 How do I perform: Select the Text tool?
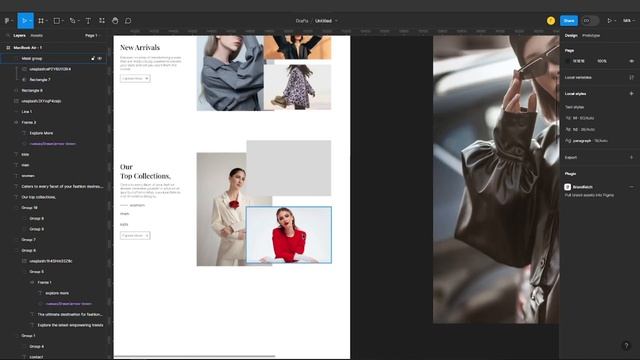coord(88,20)
